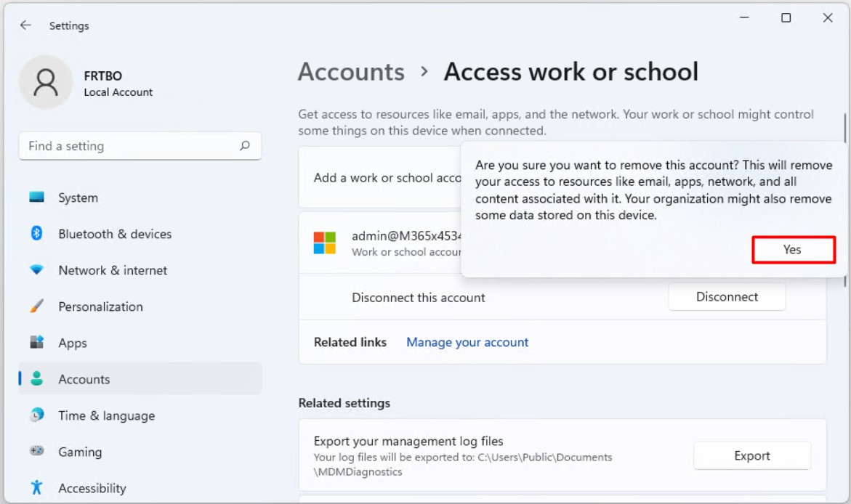Click the FRTBO account name
851x504 pixels.
click(102, 76)
